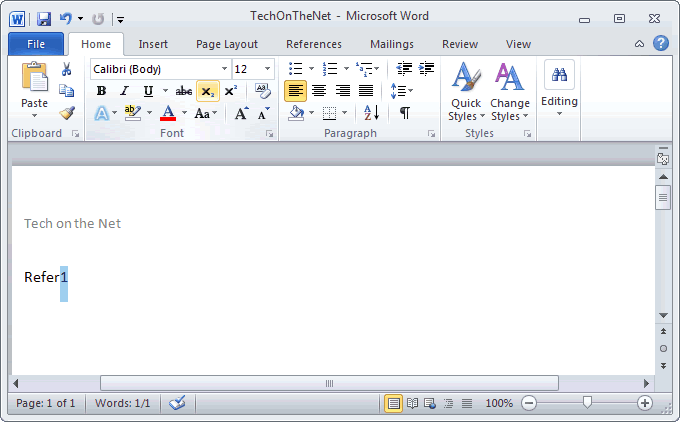
Task: Click the Word application icon in title bar
Action: 17,19
